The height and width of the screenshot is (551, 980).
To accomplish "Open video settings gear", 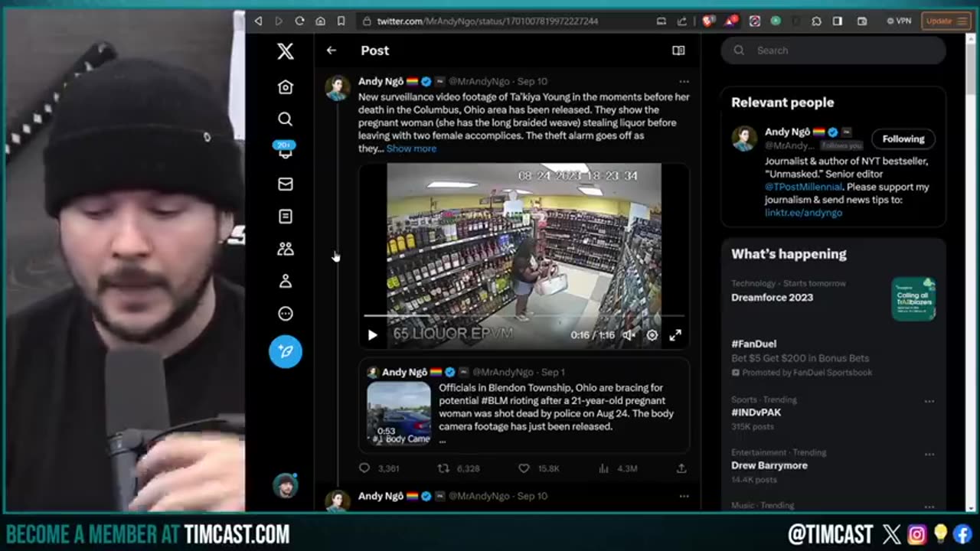I will pos(652,335).
